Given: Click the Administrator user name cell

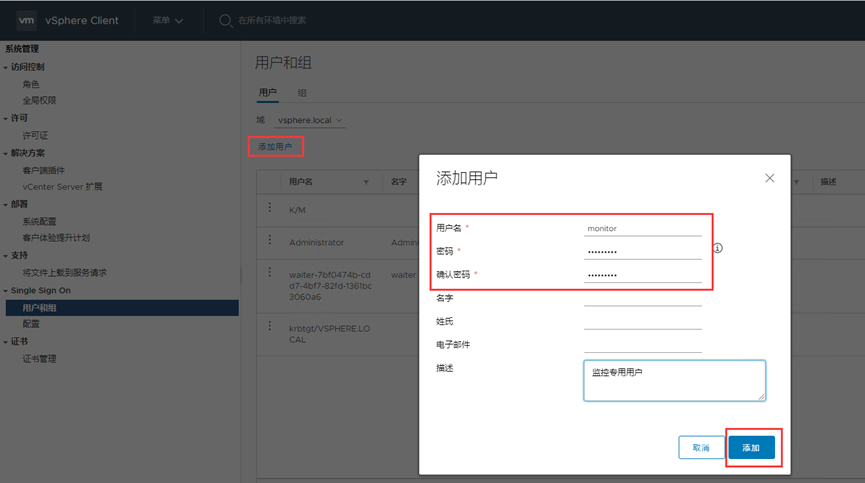Looking at the screenshot, I should coord(317,242).
